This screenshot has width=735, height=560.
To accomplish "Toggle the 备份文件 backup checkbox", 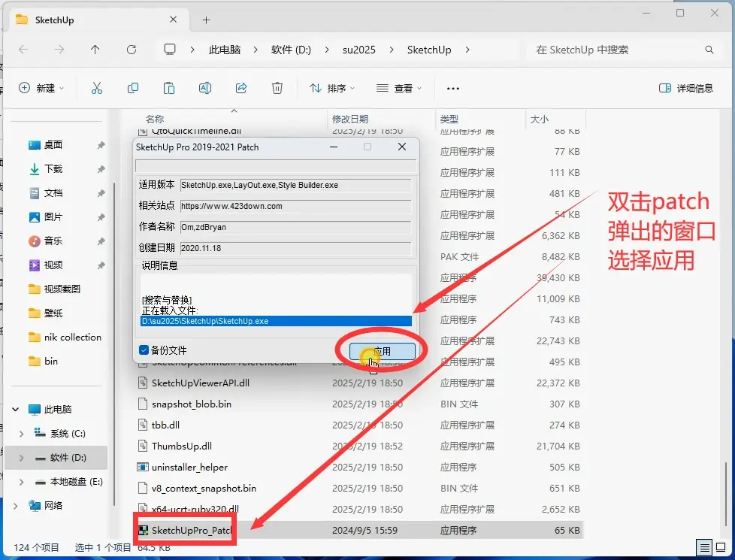I will point(144,350).
